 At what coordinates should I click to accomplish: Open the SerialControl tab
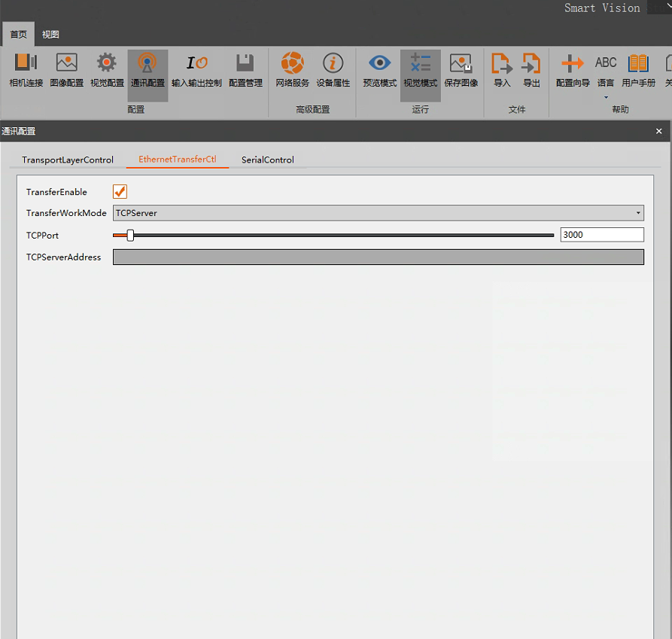(x=267, y=160)
